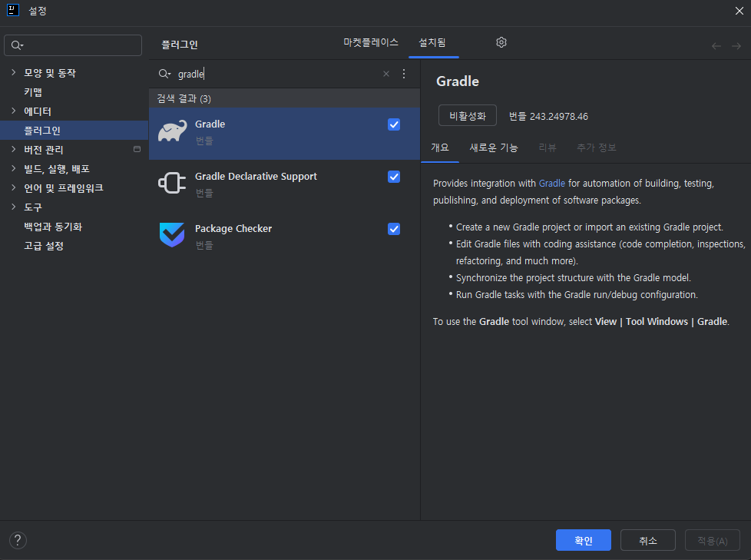Uncheck the Gradle plugin checkbox
This screenshot has height=560, width=751.
pos(394,124)
